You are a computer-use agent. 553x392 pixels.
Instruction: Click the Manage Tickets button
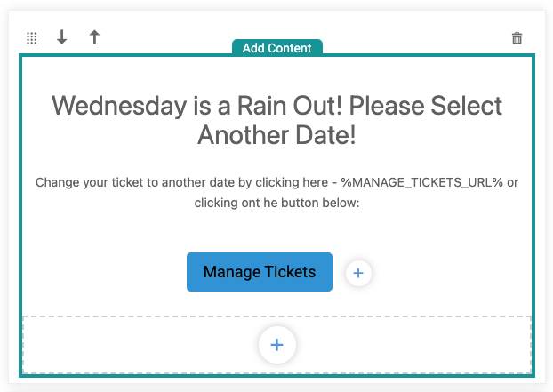pyautogui.click(x=260, y=272)
